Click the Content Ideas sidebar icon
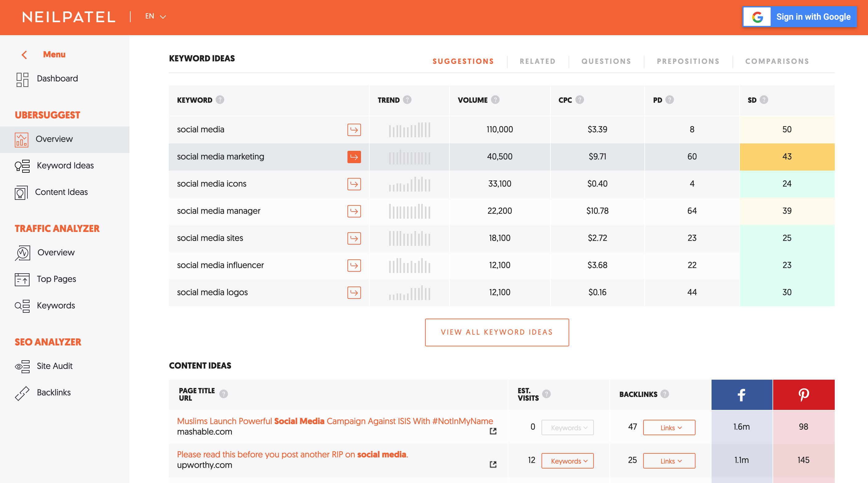 pyautogui.click(x=22, y=192)
